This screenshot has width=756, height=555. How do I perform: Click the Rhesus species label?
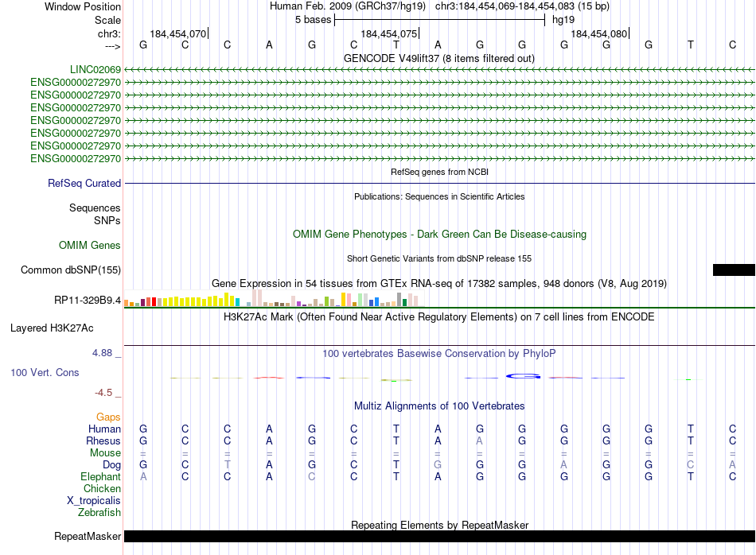(103, 441)
